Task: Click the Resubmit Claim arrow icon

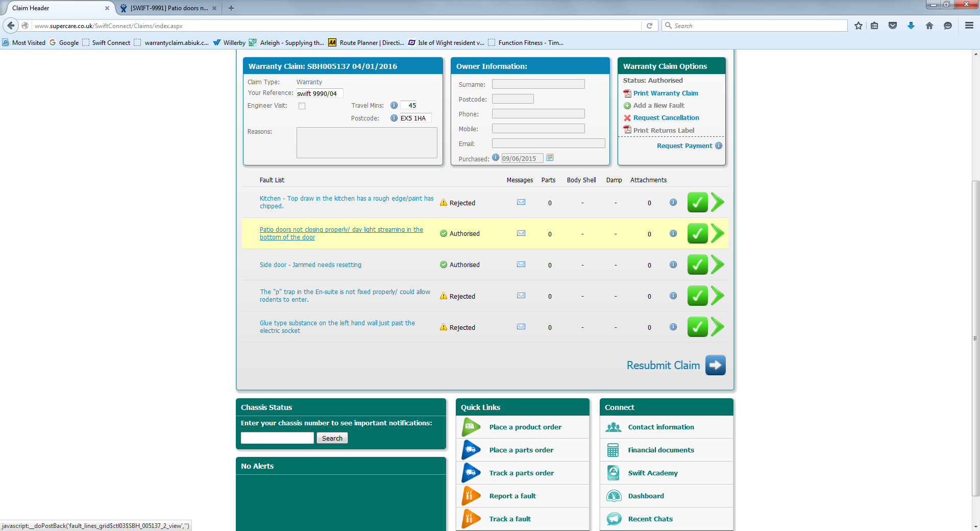Action: pyautogui.click(x=715, y=365)
